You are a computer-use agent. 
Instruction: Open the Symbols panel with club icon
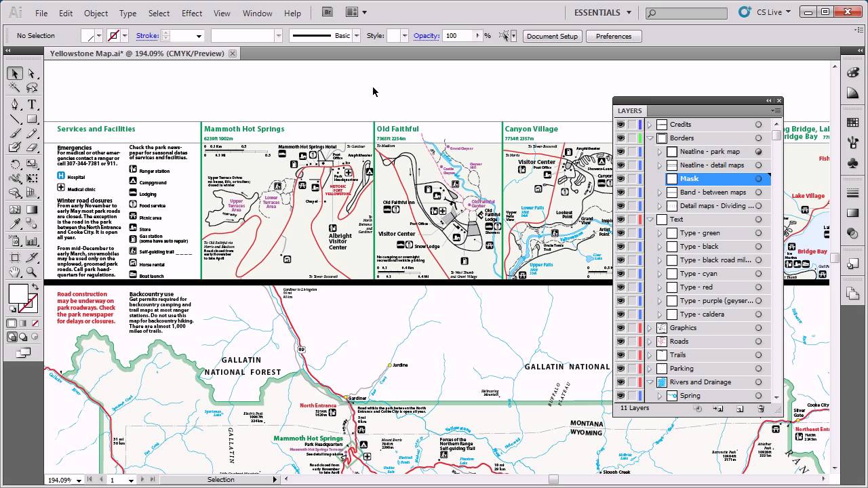click(x=853, y=163)
